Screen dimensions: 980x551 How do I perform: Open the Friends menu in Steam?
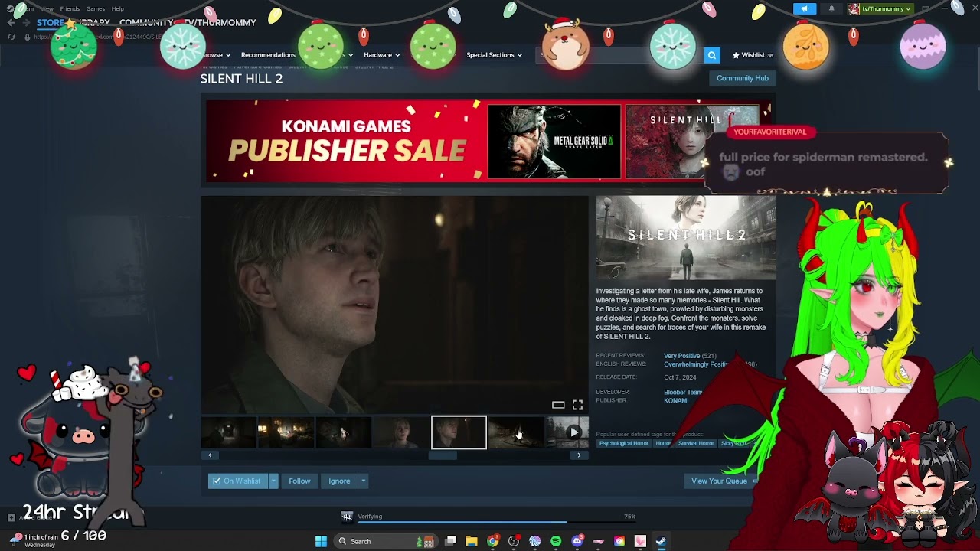click(70, 8)
